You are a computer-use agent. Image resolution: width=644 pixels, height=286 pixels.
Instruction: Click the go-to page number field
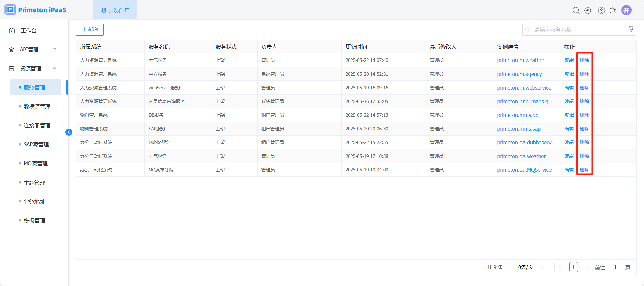coord(615,267)
